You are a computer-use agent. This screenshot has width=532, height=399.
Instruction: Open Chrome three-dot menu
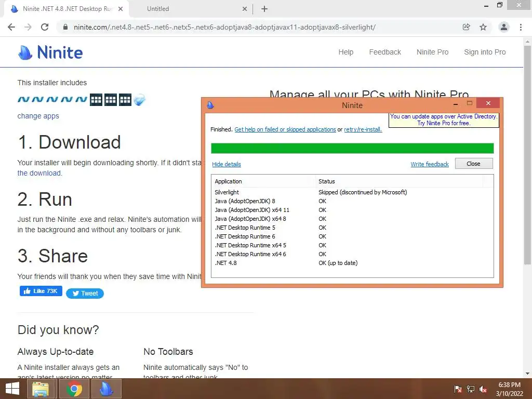521,27
